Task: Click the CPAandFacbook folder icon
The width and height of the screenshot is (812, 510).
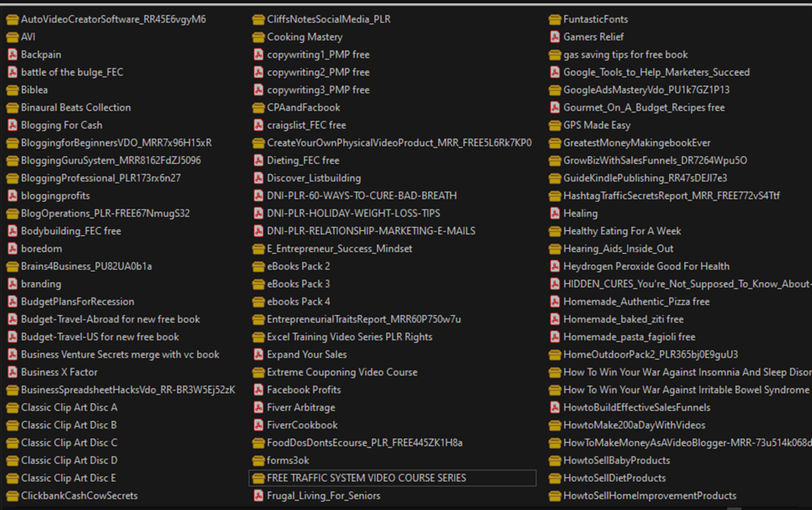Action: (259, 107)
